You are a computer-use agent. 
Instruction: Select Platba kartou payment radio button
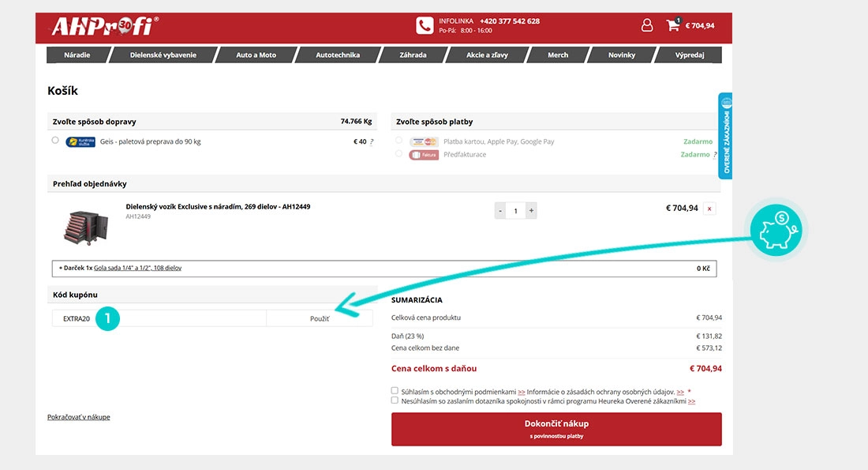(x=398, y=141)
